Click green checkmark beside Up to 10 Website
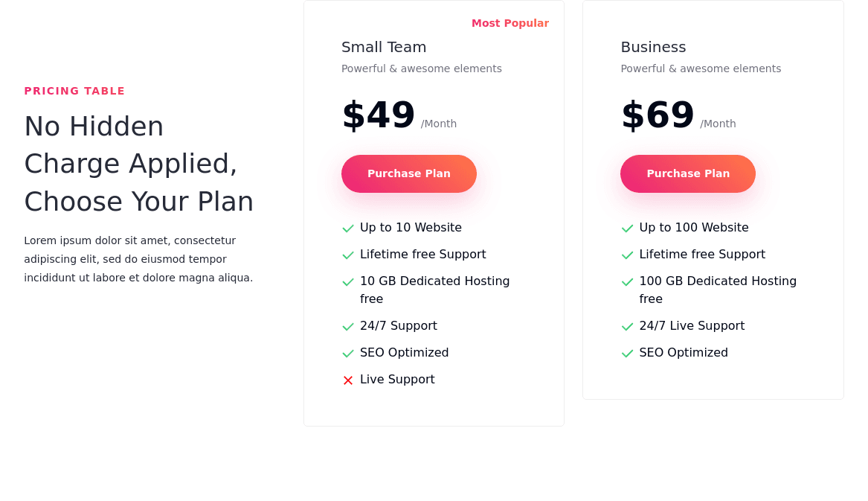This screenshot has height=501, width=868. 347,229
